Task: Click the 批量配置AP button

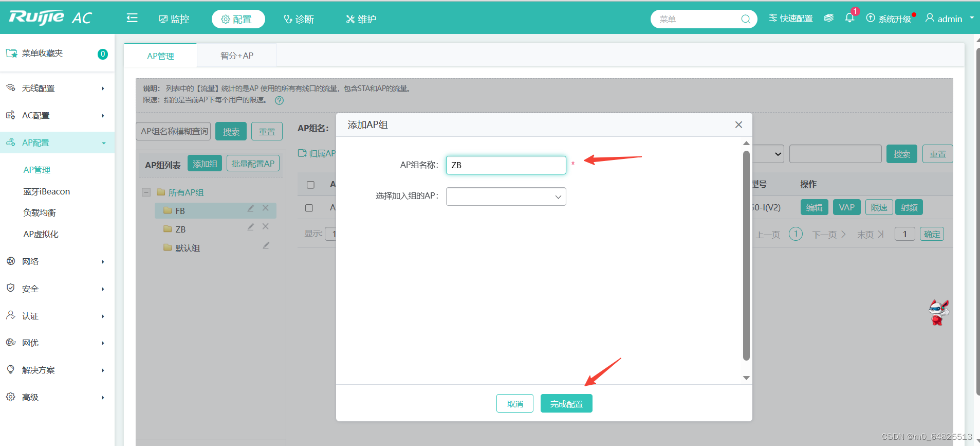Action: 253,164
